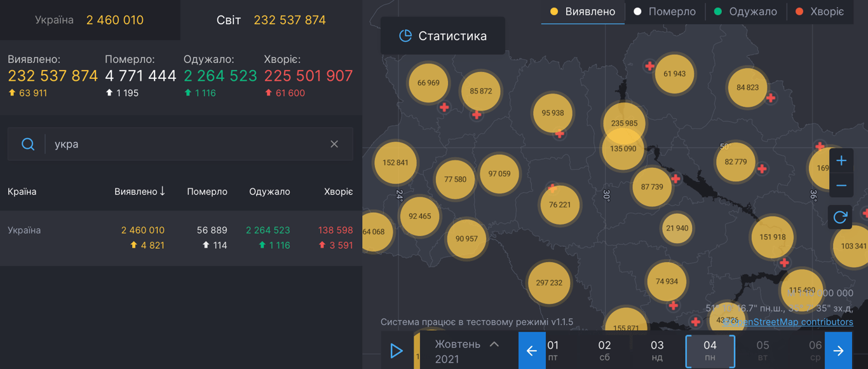The width and height of the screenshot is (868, 369).
Task: Open OpenStreetMap contributors link
Action: (788, 322)
